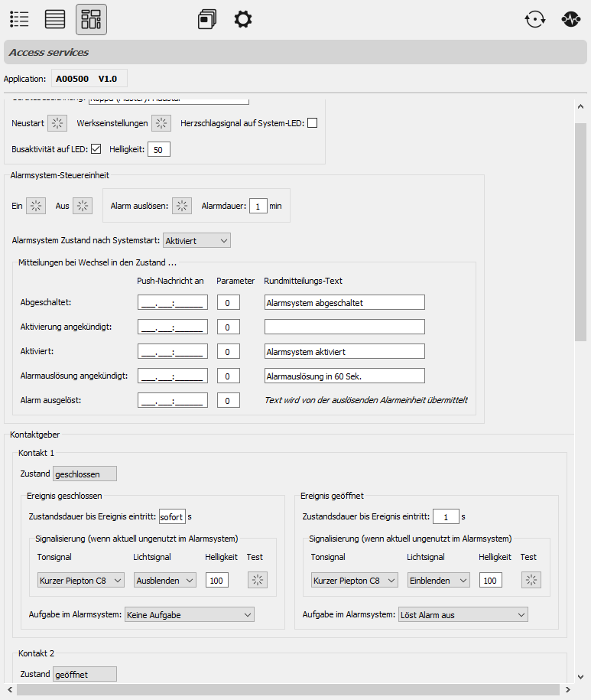This screenshot has height=700, width=591.
Task: Click the Access services header bar
Action: click(295, 52)
